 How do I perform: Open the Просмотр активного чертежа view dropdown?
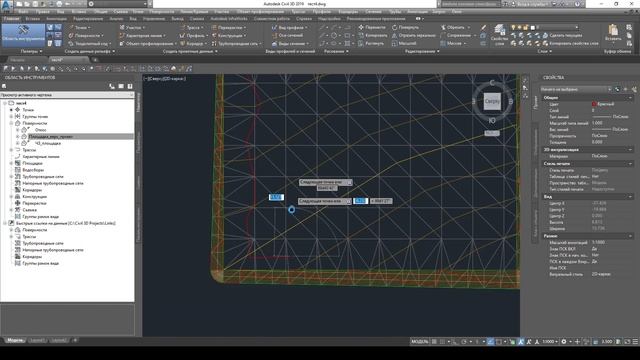coord(67,95)
